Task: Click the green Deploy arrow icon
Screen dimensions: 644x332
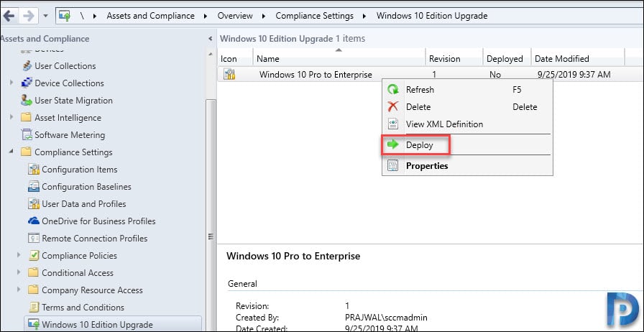Action: 393,144
